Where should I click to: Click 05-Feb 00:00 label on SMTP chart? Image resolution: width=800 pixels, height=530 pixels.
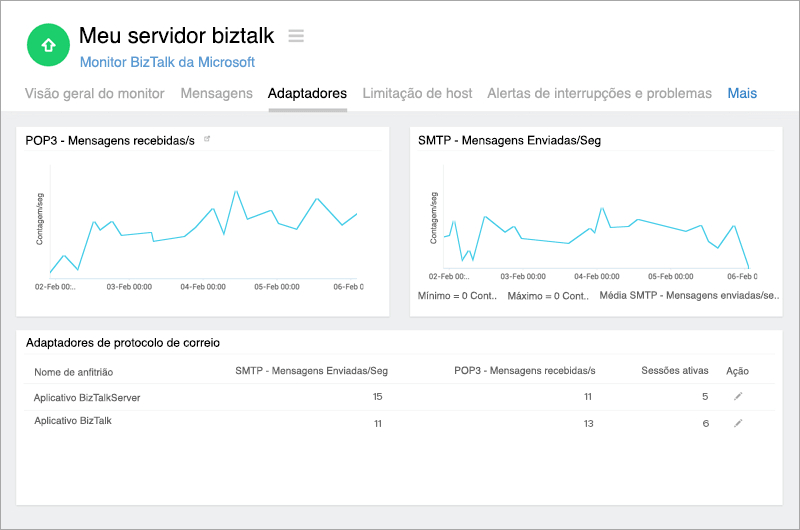click(670, 276)
